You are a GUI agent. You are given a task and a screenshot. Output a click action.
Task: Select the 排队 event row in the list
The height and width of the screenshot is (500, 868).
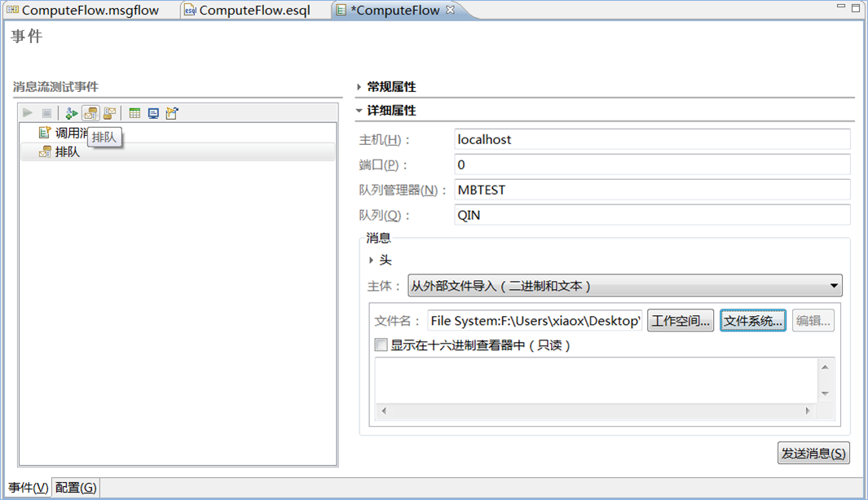point(177,151)
